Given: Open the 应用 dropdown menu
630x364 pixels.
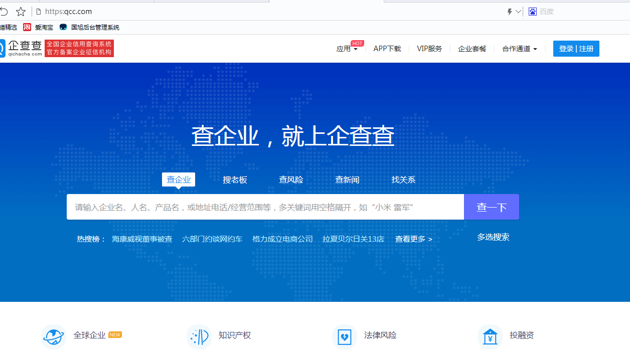Looking at the screenshot, I should [x=347, y=49].
